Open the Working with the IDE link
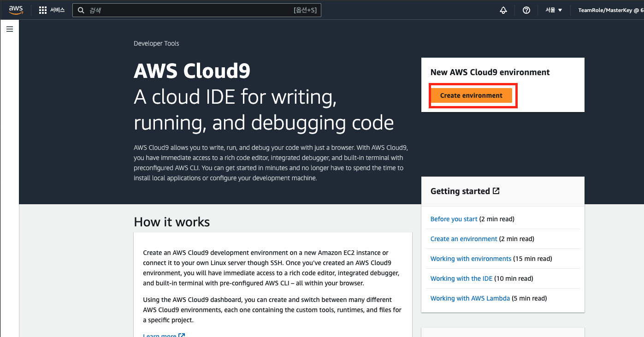This screenshot has width=644, height=337. [461, 278]
